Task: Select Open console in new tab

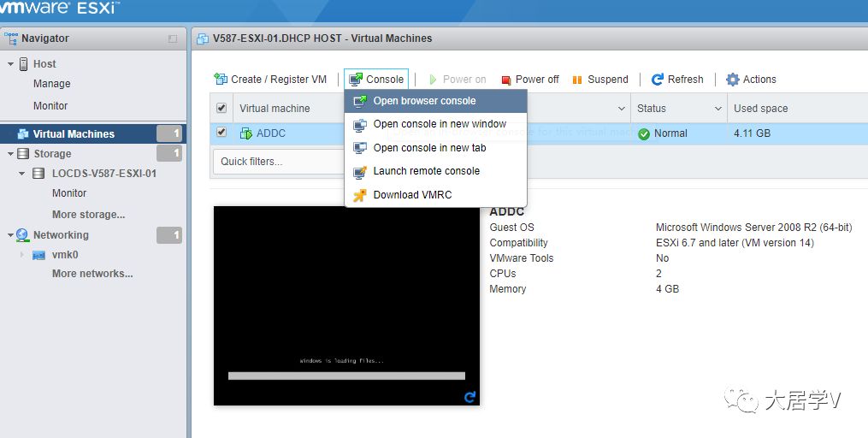Action: point(435,148)
